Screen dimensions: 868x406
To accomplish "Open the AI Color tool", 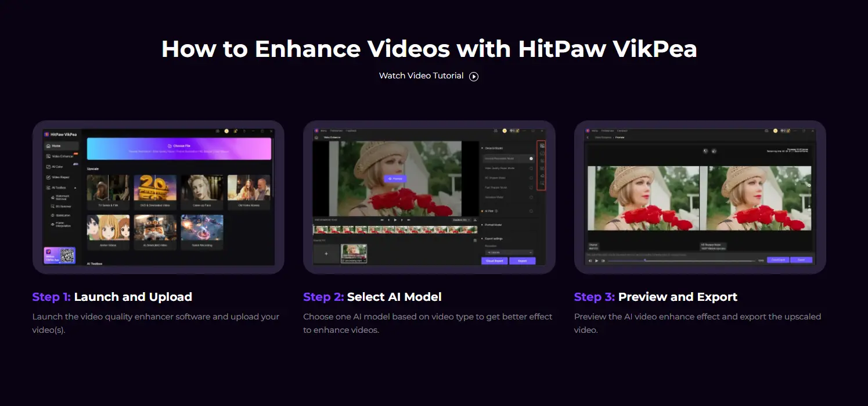I will (56, 167).
